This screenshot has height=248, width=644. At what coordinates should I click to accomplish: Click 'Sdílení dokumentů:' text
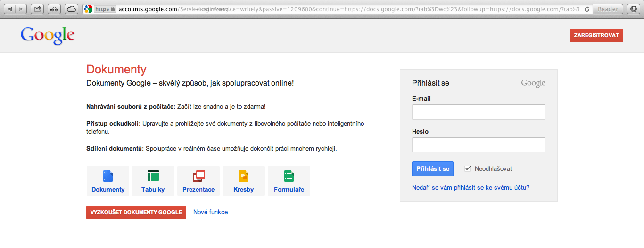coord(115,148)
